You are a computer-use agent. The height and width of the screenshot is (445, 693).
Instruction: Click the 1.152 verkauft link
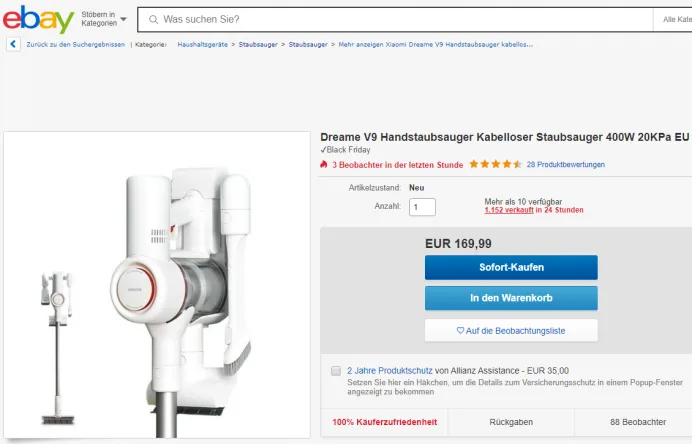click(x=507, y=210)
